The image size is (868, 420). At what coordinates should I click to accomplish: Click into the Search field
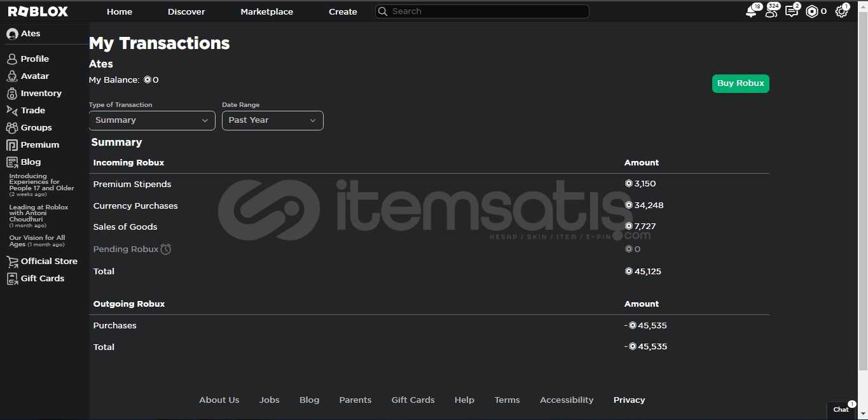click(482, 11)
